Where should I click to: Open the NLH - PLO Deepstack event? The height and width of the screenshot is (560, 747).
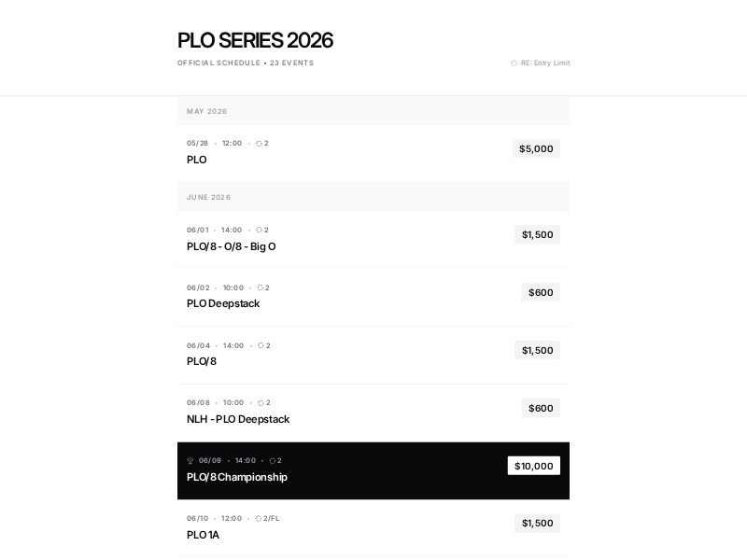(x=237, y=419)
